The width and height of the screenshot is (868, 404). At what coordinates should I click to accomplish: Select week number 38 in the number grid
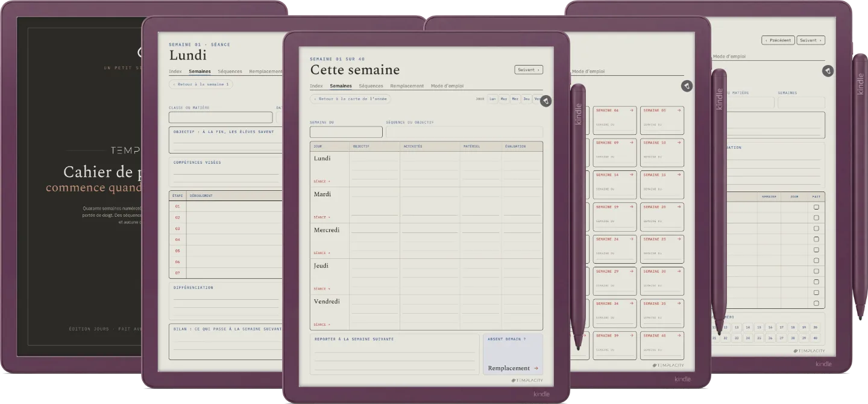tap(793, 338)
